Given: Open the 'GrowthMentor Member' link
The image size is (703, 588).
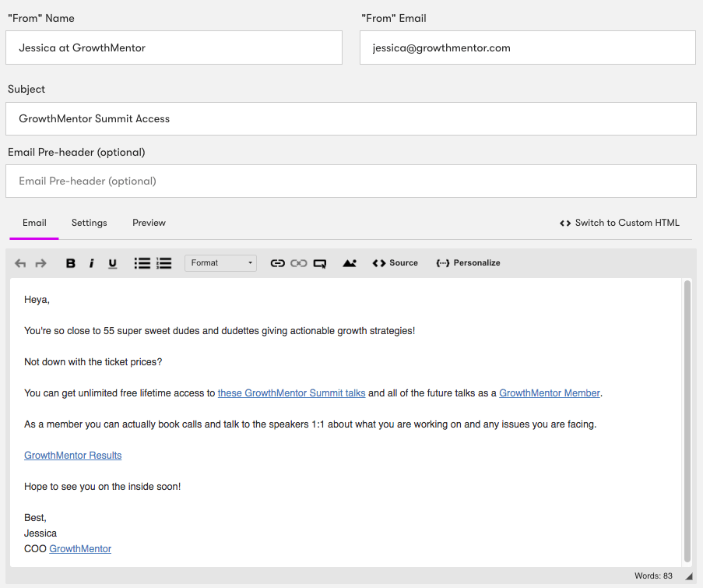Looking at the screenshot, I should pyautogui.click(x=549, y=393).
